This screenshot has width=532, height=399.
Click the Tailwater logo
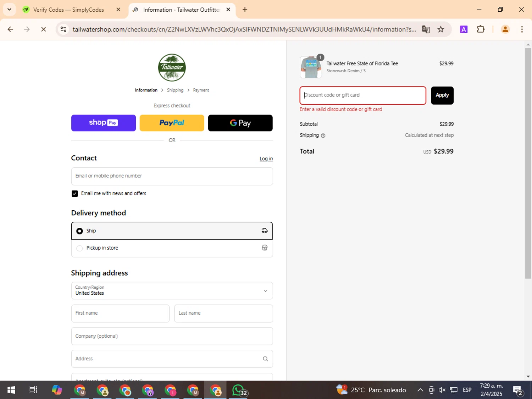(172, 67)
